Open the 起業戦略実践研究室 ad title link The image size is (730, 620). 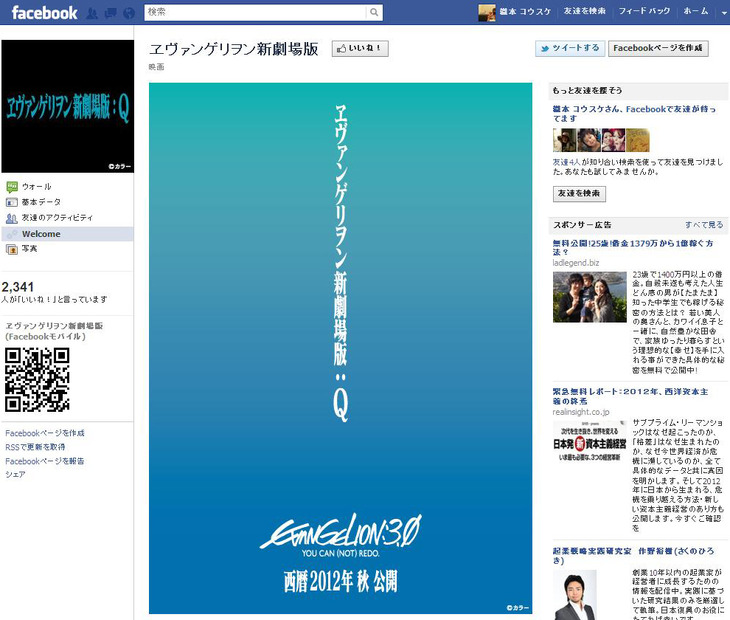point(633,556)
